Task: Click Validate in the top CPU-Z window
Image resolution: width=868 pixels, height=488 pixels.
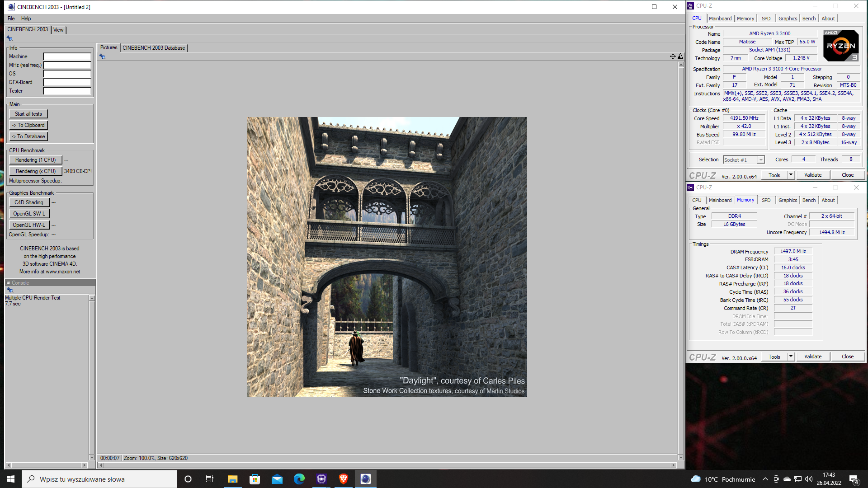Action: [813, 175]
